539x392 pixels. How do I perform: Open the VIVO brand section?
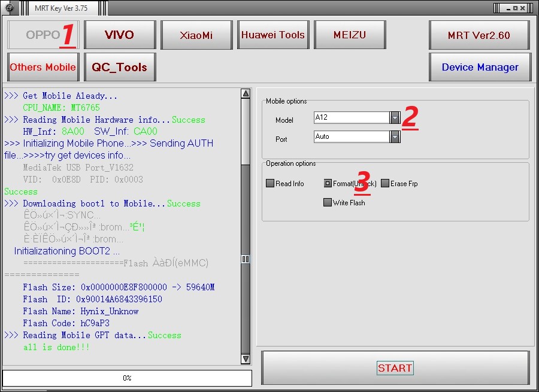(x=120, y=35)
